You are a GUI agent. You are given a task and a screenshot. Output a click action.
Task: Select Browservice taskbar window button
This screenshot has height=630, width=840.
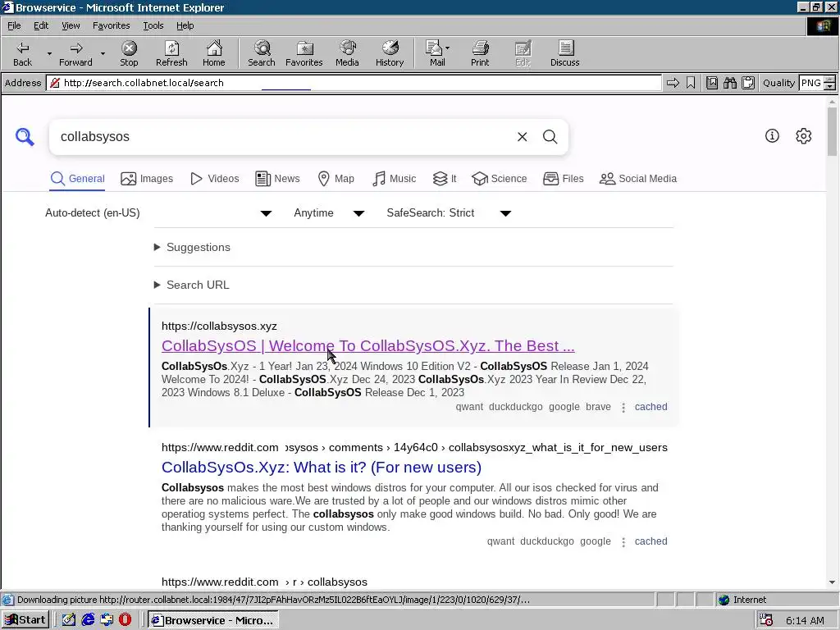tap(212, 620)
